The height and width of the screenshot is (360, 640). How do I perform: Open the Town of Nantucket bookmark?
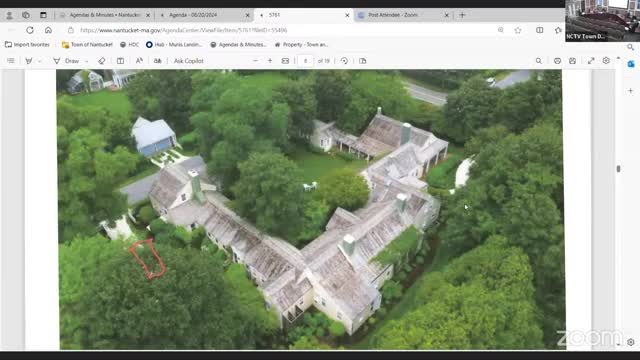click(x=87, y=44)
